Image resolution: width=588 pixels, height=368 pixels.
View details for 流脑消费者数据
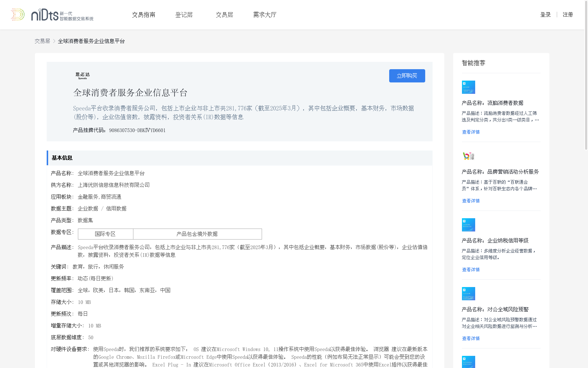pos(471,132)
